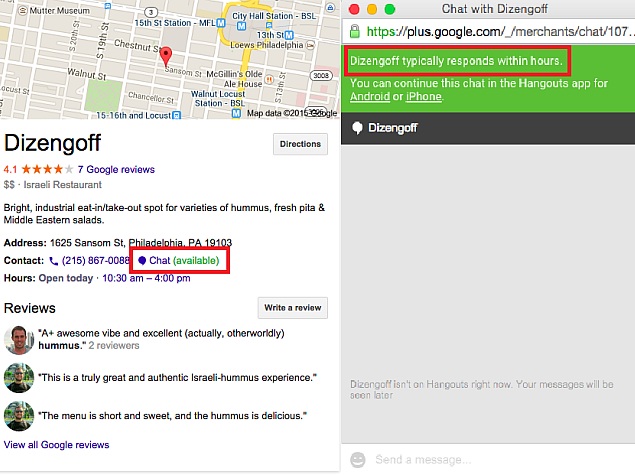Call the (215) 867-0088 phone number link

pos(96,260)
